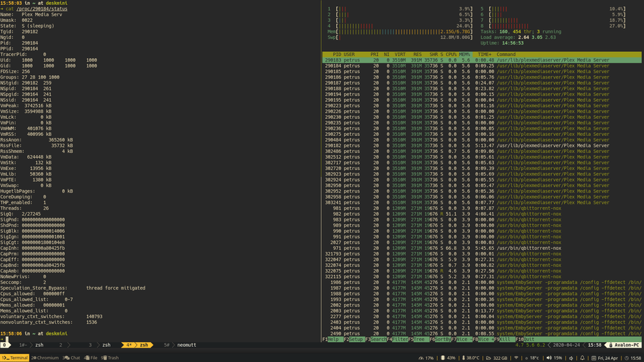Sort htop by CPU% column header
Image resolution: width=644 pixels, height=362 pixels.
451,54
